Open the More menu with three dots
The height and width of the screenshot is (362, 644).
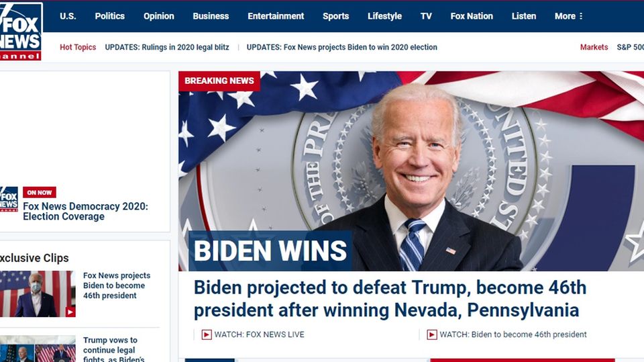pos(568,16)
